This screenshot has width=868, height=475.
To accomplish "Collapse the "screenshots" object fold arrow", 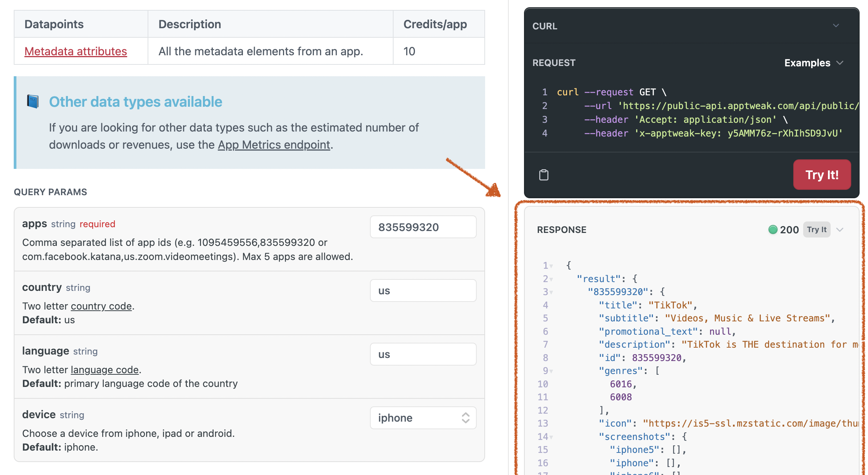I will click(551, 437).
